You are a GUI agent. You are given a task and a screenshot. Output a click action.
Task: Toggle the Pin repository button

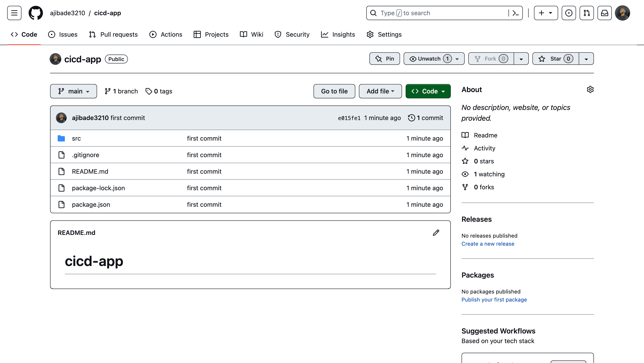[385, 58]
